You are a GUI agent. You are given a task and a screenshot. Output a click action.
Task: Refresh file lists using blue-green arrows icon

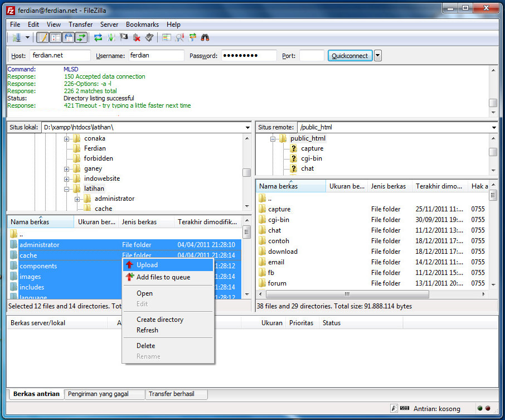point(98,38)
